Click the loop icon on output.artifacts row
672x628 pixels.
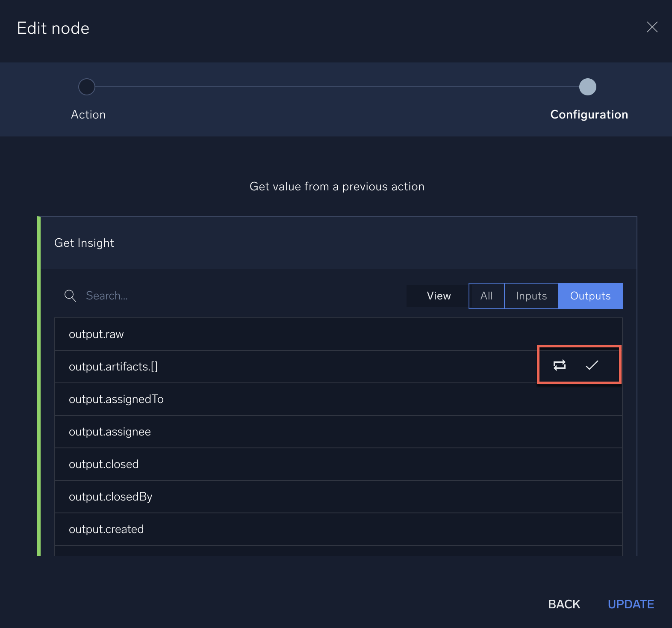pos(559,365)
